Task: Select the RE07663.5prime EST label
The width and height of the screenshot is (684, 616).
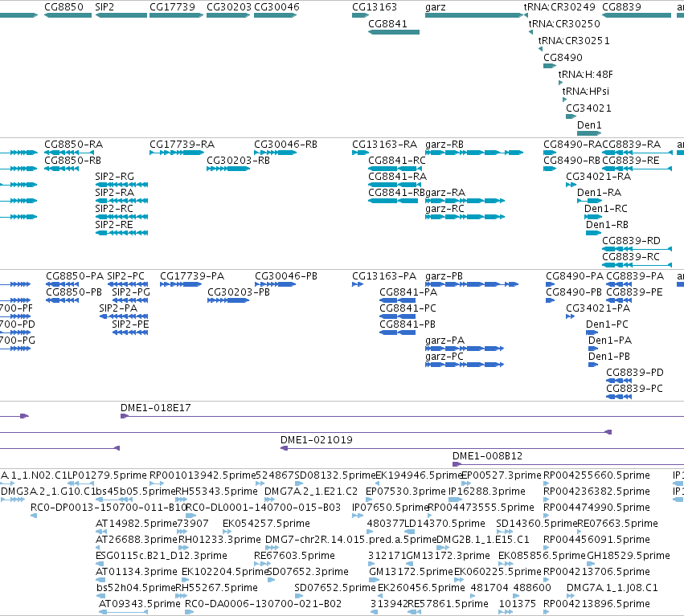Action: pyautogui.click(x=618, y=524)
